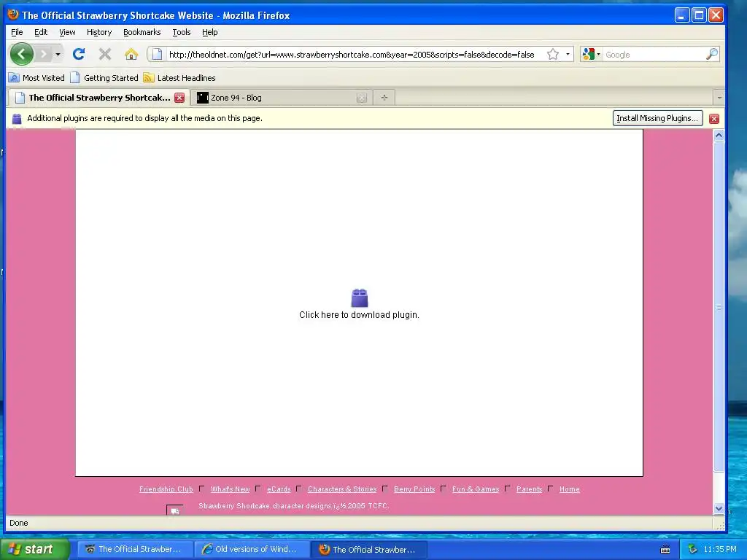This screenshot has height=560, width=747.
Task: Open the Bookmarks menu
Action: [142, 32]
